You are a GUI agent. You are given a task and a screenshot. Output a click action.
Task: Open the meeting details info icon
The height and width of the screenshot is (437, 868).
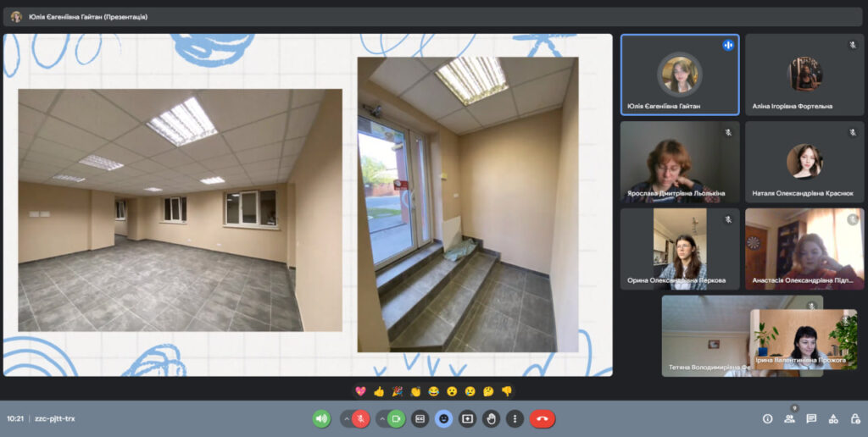[x=767, y=418]
